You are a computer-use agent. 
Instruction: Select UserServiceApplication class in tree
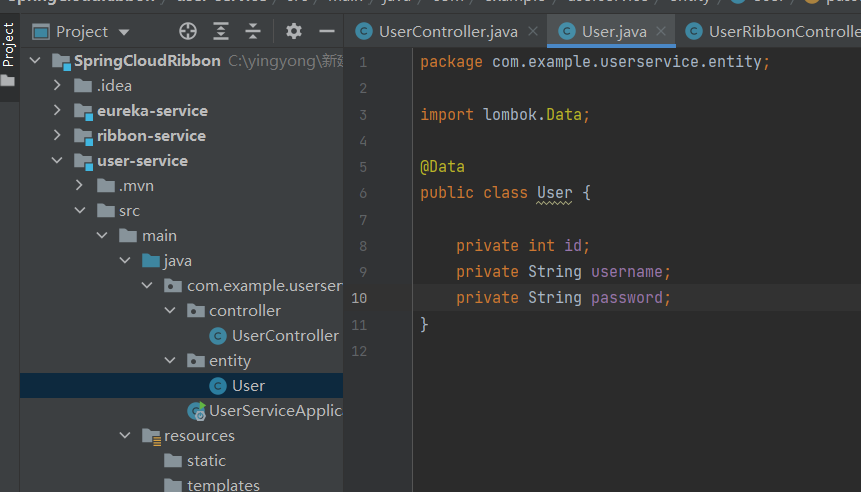pyautogui.click(x=273, y=411)
